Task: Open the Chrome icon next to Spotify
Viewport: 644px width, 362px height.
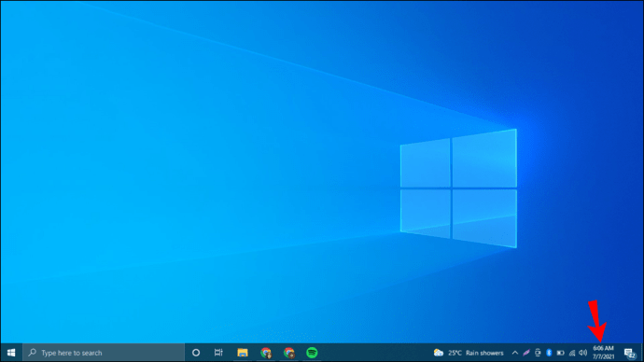Action: click(x=289, y=353)
